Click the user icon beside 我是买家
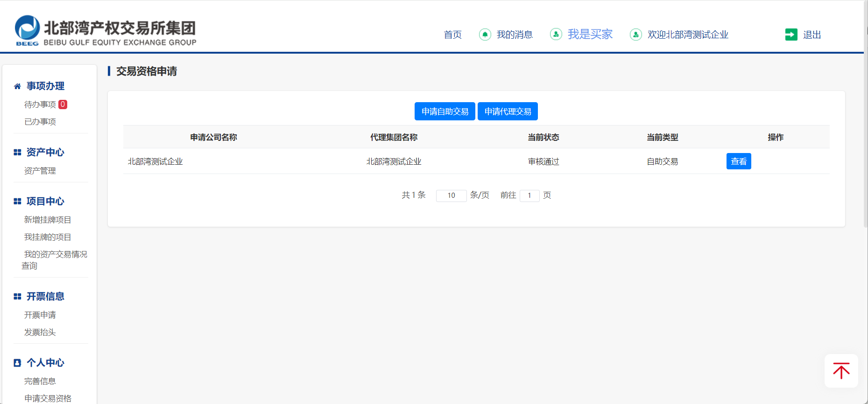868x404 pixels. coord(556,34)
